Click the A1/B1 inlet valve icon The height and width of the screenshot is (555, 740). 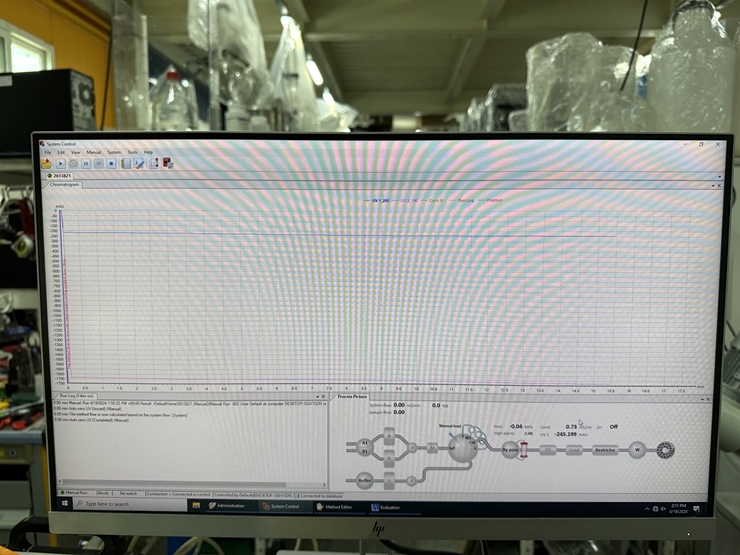click(364, 446)
